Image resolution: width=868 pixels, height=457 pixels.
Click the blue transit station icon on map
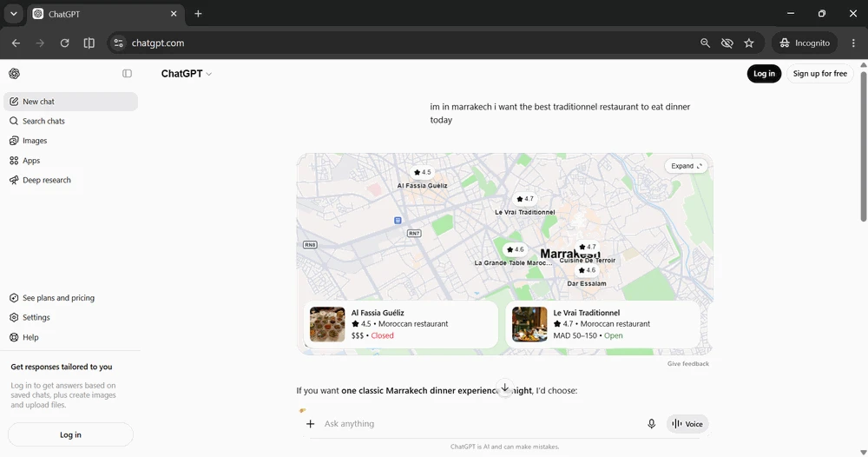[398, 221]
